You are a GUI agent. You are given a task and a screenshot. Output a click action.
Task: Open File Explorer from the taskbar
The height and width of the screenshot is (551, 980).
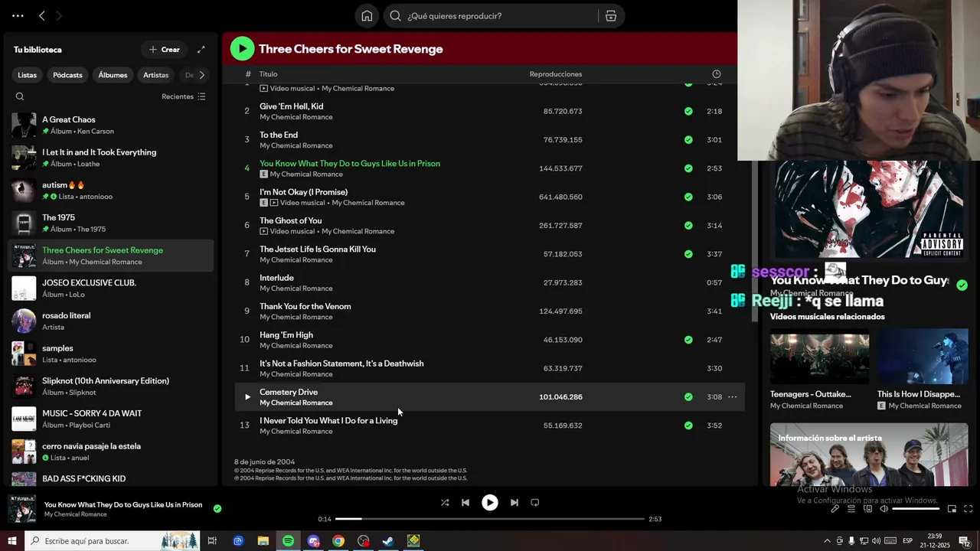pyautogui.click(x=263, y=541)
